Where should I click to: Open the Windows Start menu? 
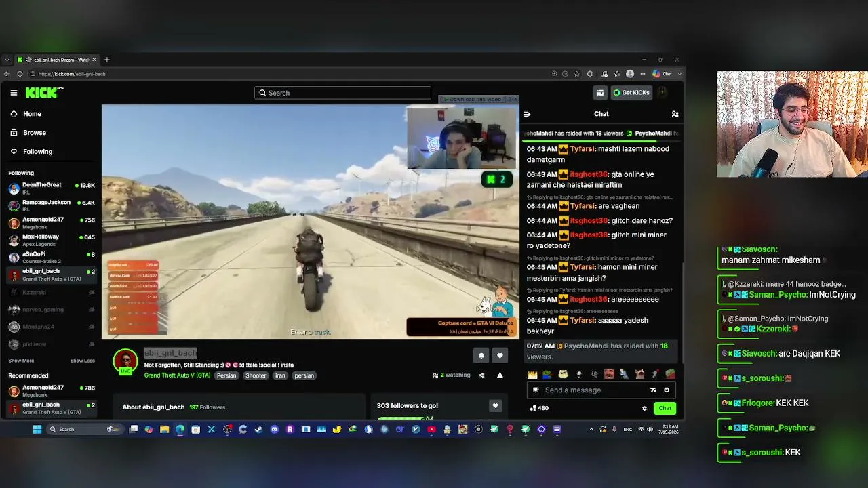(x=37, y=429)
